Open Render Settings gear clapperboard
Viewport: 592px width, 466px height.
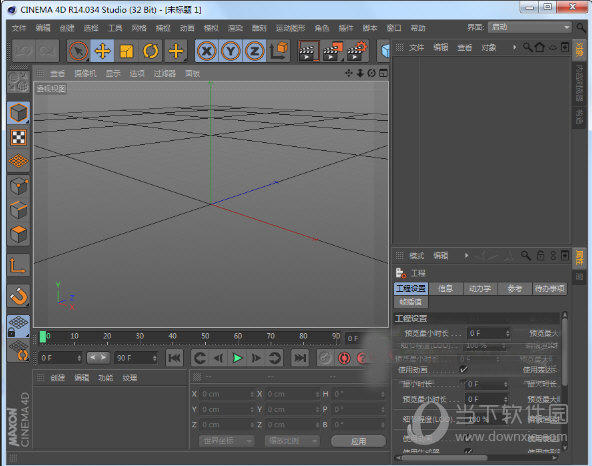click(356, 51)
